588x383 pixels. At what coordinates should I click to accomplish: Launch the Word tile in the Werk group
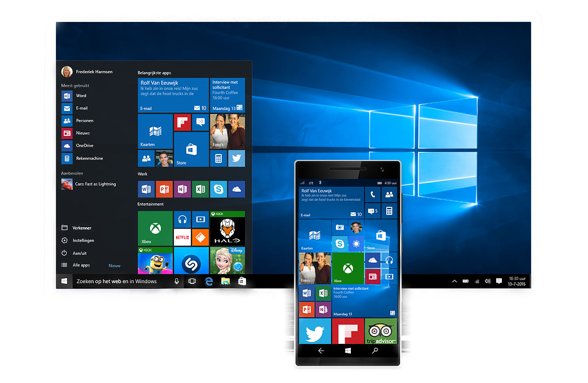coord(146,189)
